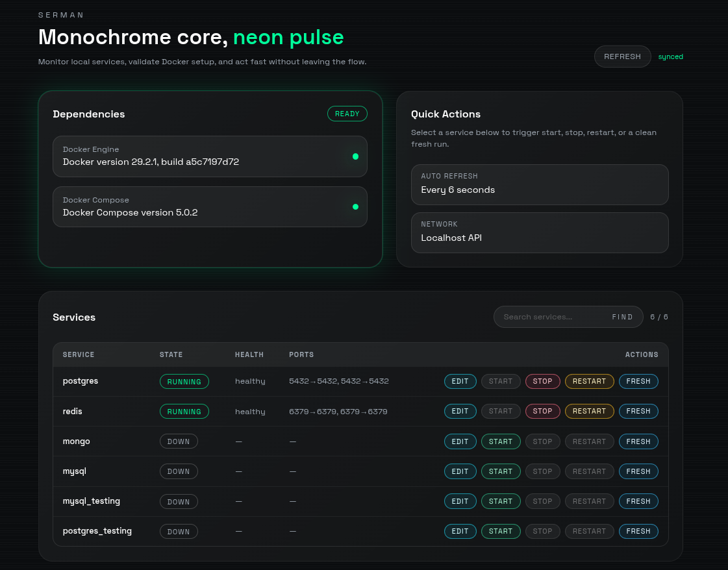Edit the mysql_testing service
Viewport: 728px width, 570px height.
click(460, 501)
